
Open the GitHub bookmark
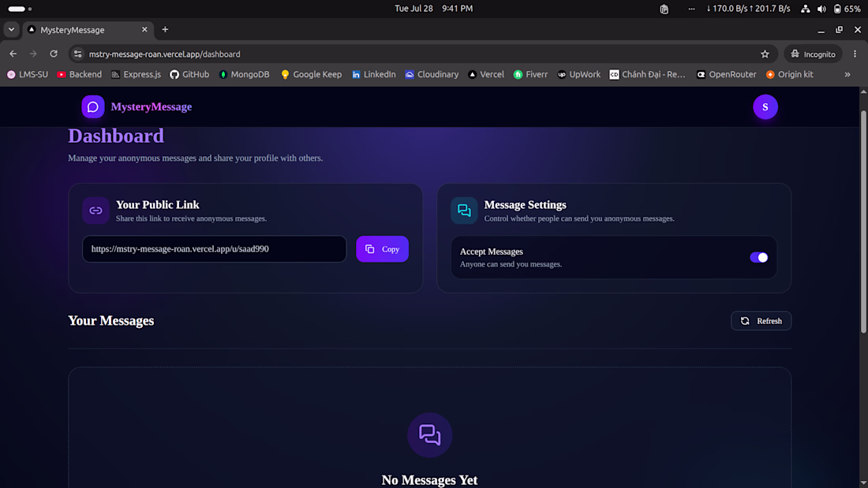(189, 74)
